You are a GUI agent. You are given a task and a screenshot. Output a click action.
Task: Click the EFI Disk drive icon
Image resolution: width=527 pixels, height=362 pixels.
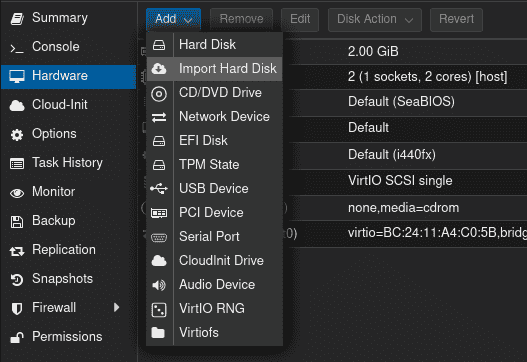159,141
